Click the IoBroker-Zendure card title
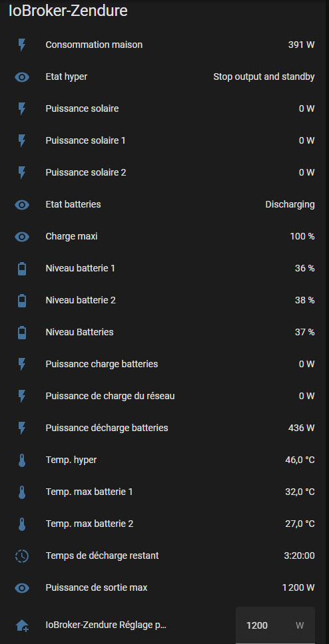Viewport: 329px width, 644px height. click(x=68, y=11)
